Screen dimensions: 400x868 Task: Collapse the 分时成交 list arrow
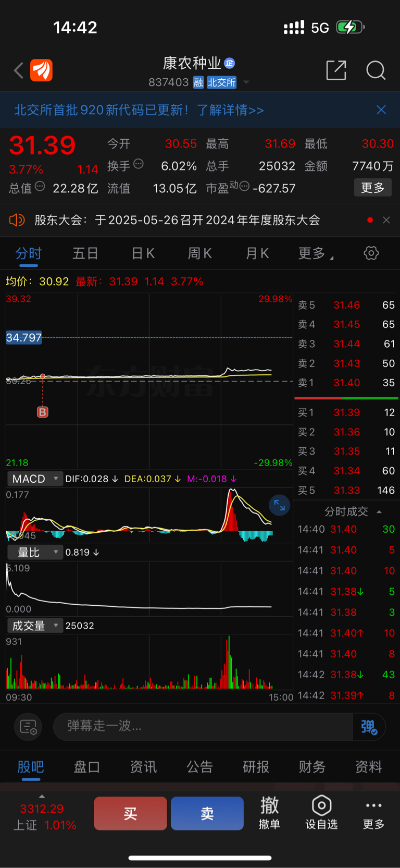point(379,512)
